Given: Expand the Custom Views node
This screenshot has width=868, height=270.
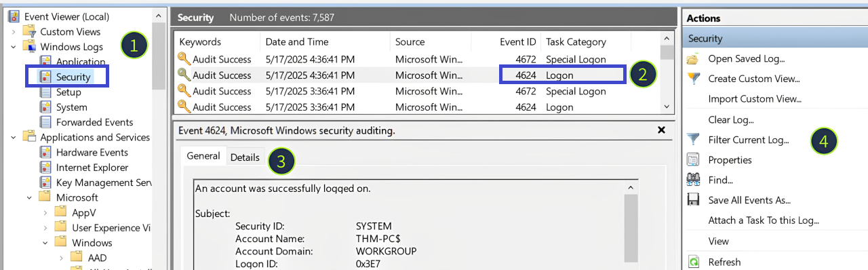Looking at the screenshot, I should [14, 32].
